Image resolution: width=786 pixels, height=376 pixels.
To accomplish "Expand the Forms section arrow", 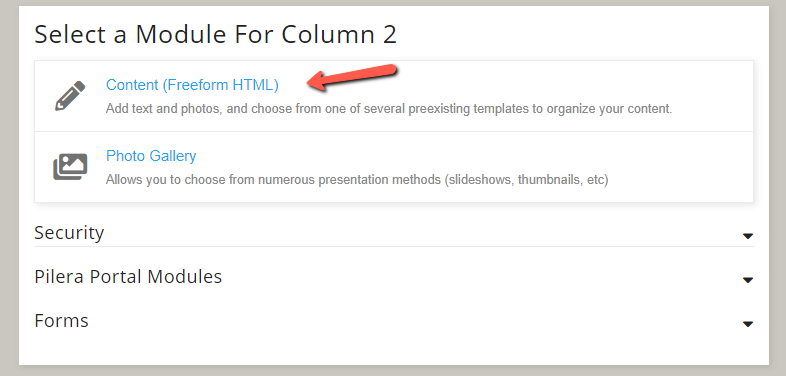I will (747, 324).
